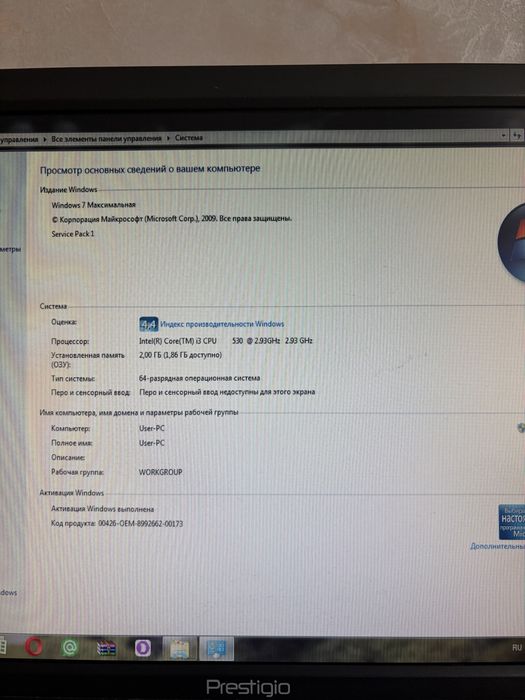Select installed memory value '2,00 ГБ'
Image resolution: width=525 pixels, height=700 pixels.
[180, 355]
